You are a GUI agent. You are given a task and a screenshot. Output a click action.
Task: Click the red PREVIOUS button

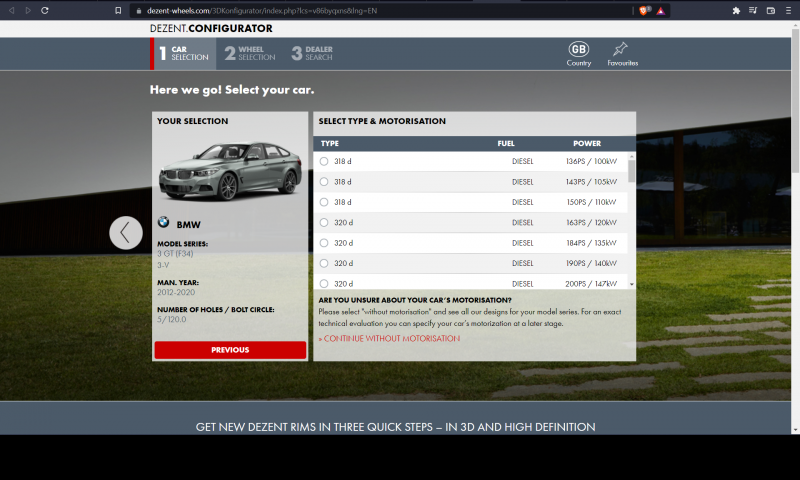tap(230, 350)
